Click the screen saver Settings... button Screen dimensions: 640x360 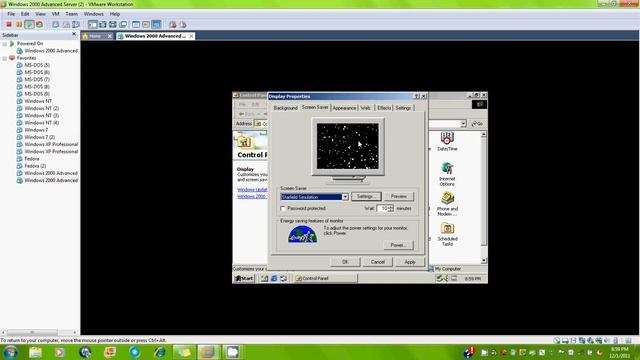[366, 196]
